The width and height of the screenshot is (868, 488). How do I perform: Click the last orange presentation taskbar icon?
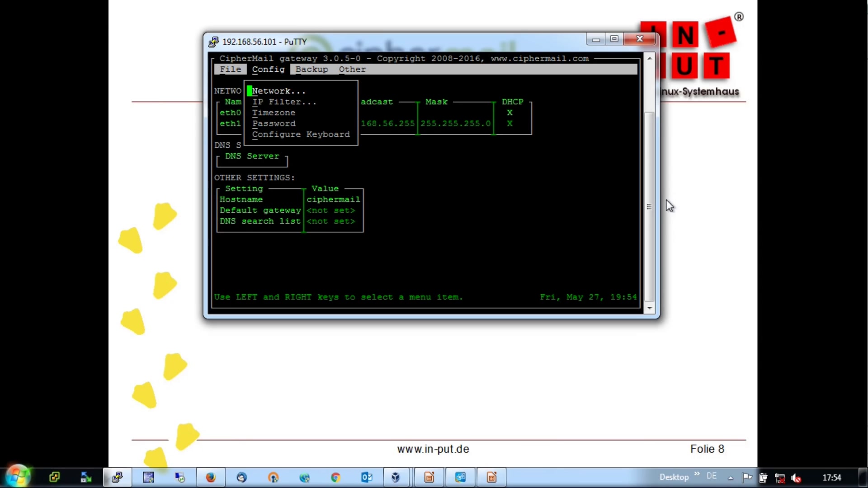coord(491,477)
